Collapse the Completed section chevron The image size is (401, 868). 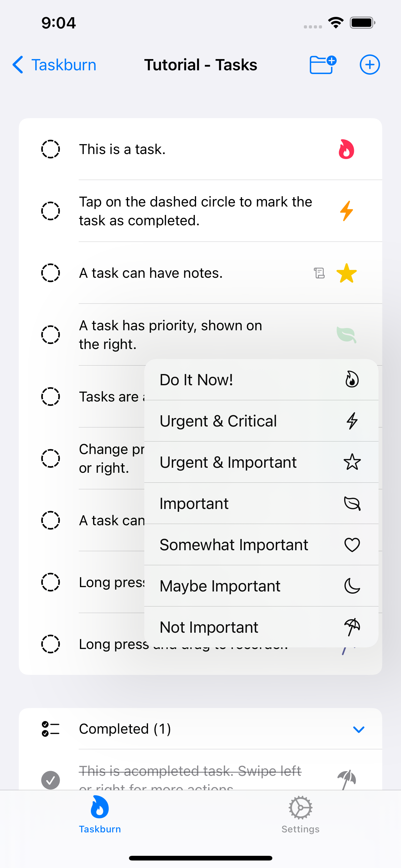pos(359,729)
